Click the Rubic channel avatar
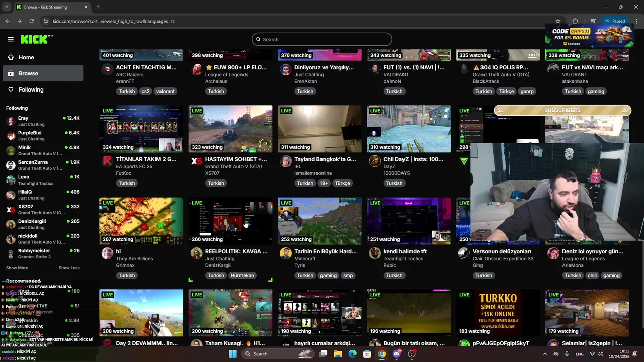This screenshot has height=362, width=644. (375, 253)
